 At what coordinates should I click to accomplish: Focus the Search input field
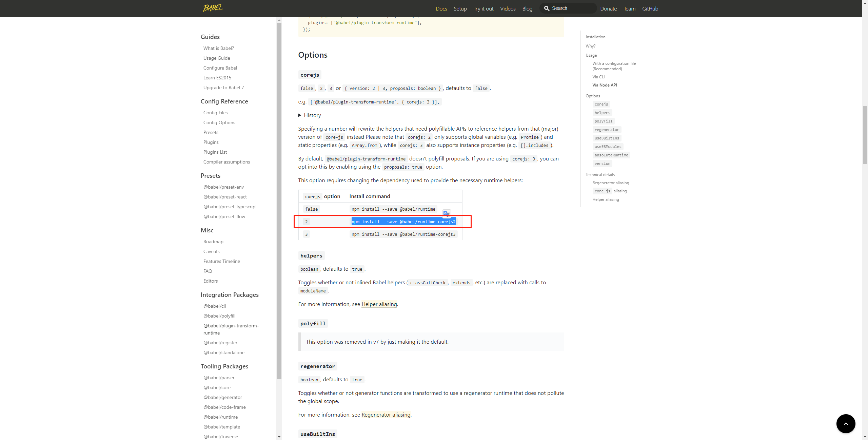[x=568, y=8]
